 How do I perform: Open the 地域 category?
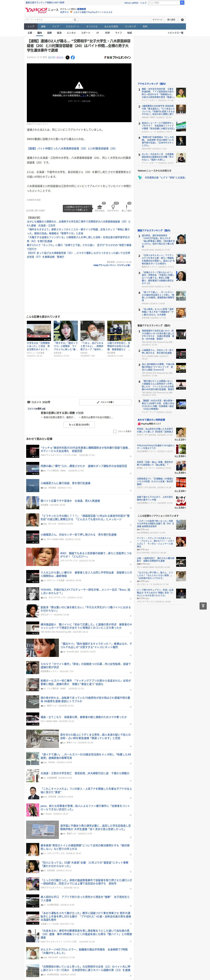[x=129, y=33]
